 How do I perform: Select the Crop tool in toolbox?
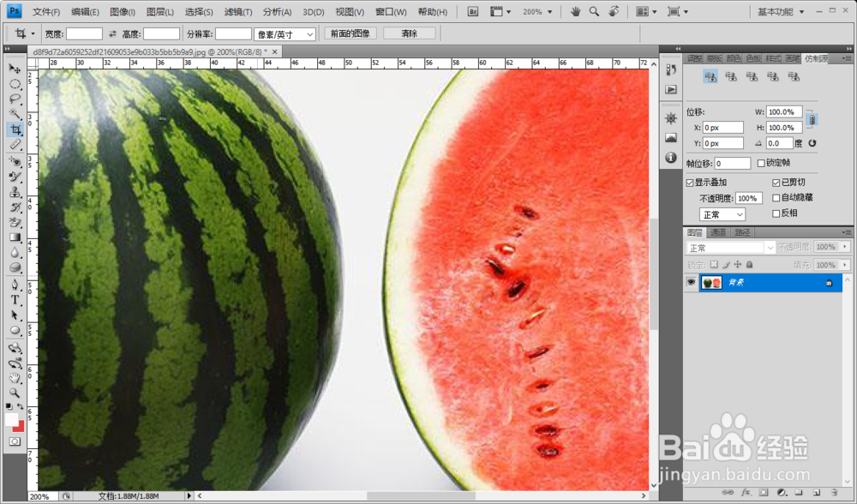tap(15, 129)
